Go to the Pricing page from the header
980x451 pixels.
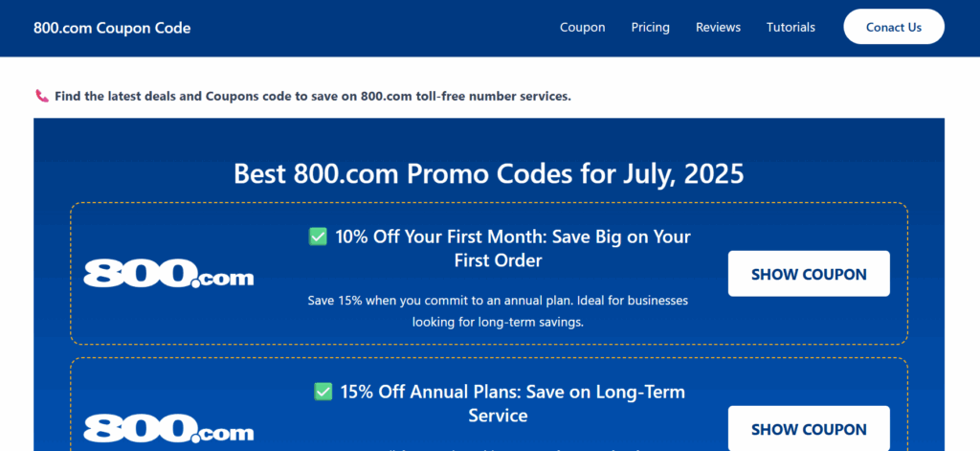650,28
